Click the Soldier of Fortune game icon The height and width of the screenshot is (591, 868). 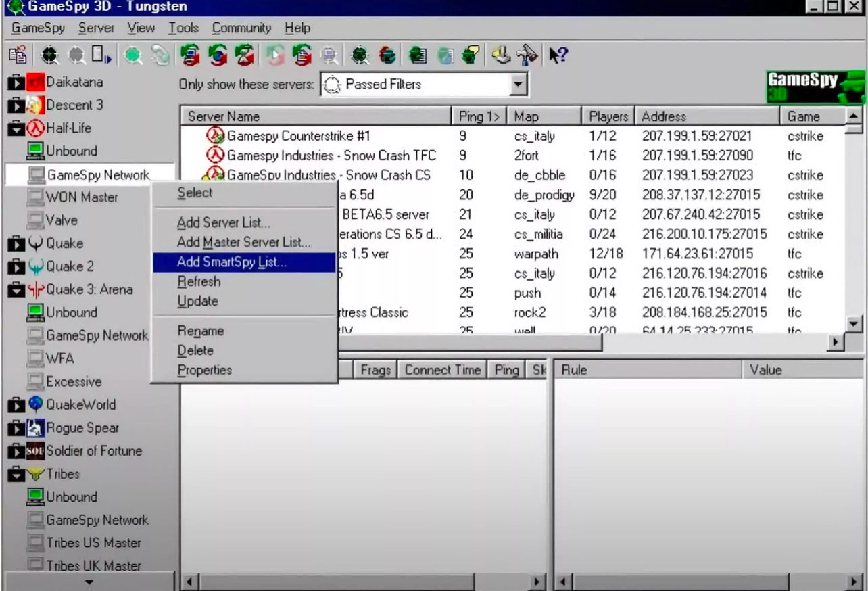pyautogui.click(x=35, y=450)
